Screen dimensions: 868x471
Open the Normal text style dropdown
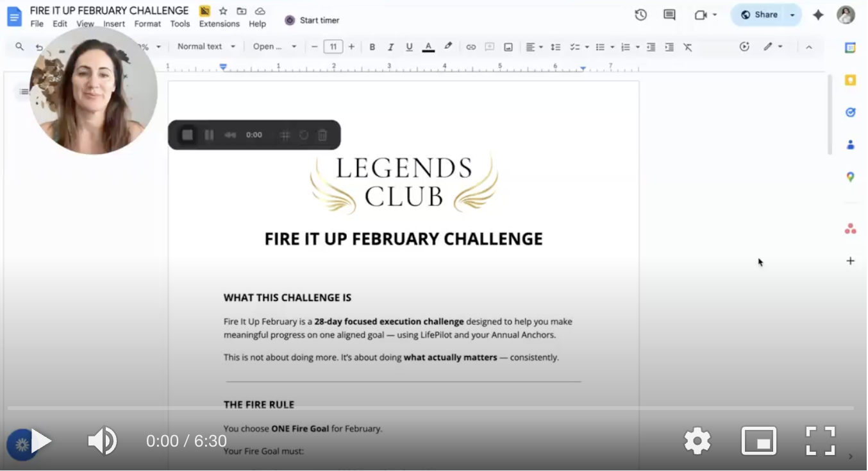[x=206, y=47]
